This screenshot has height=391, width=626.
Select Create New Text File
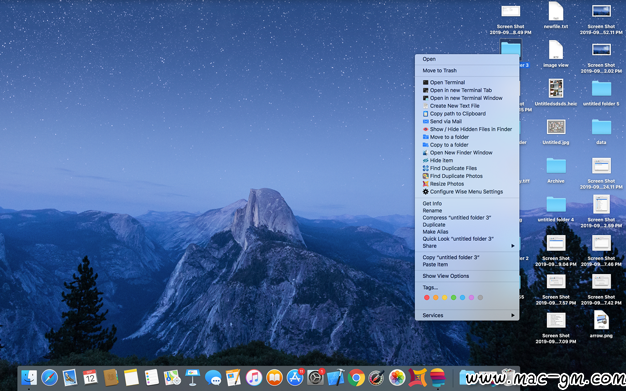pos(467,106)
